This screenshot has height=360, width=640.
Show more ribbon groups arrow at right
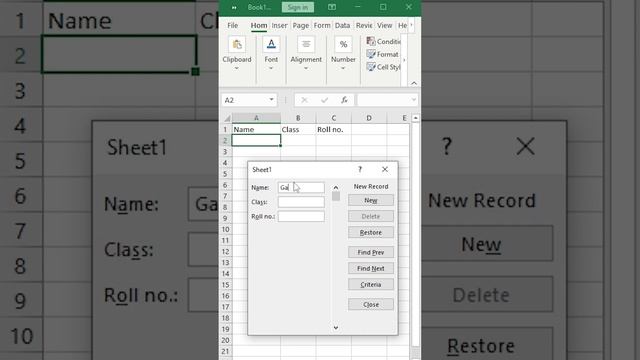[x=404, y=60]
